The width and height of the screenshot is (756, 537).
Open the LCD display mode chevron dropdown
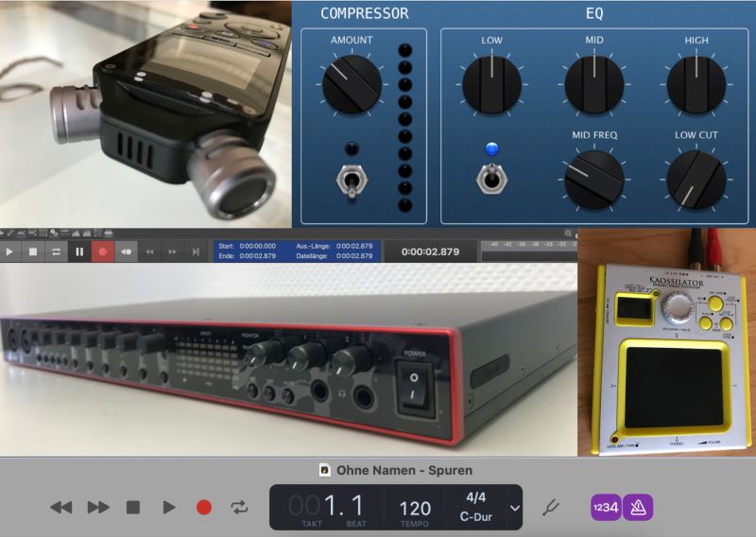(514, 508)
